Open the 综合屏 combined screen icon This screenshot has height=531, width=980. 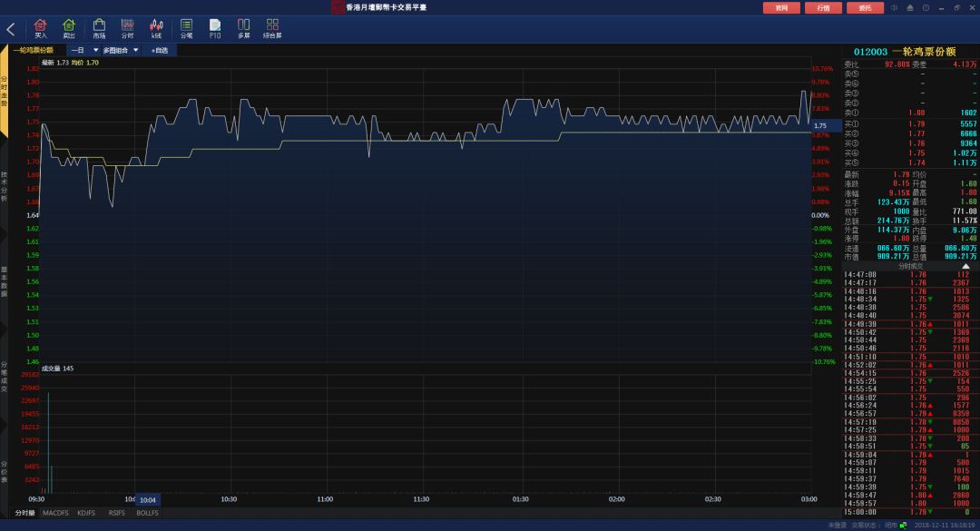point(272,29)
